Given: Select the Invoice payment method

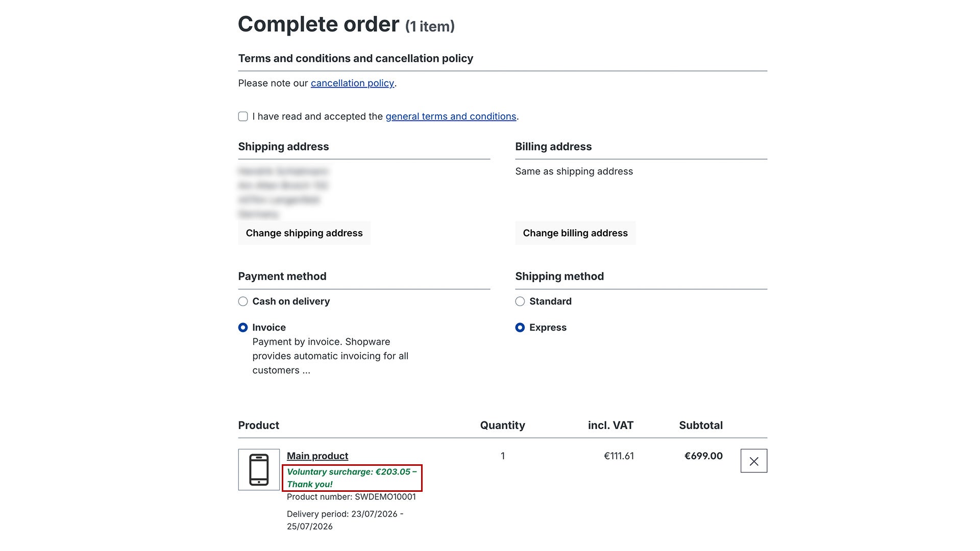Looking at the screenshot, I should (243, 328).
